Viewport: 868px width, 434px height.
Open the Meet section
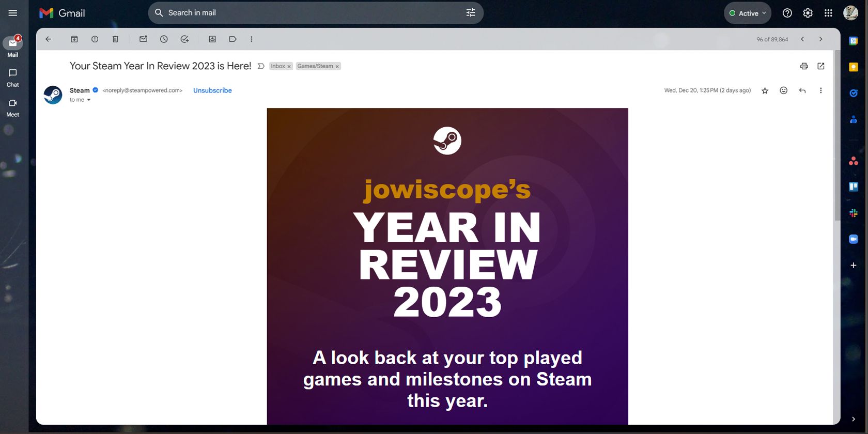coord(13,107)
